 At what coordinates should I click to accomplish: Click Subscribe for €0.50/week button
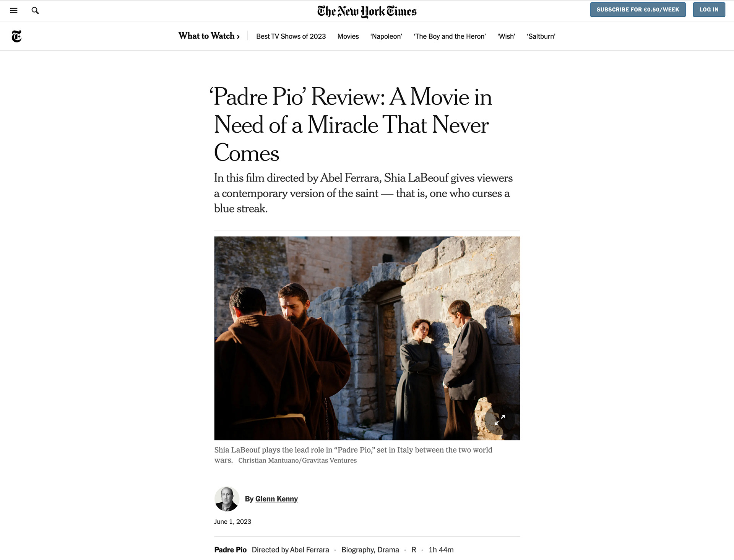click(x=638, y=10)
